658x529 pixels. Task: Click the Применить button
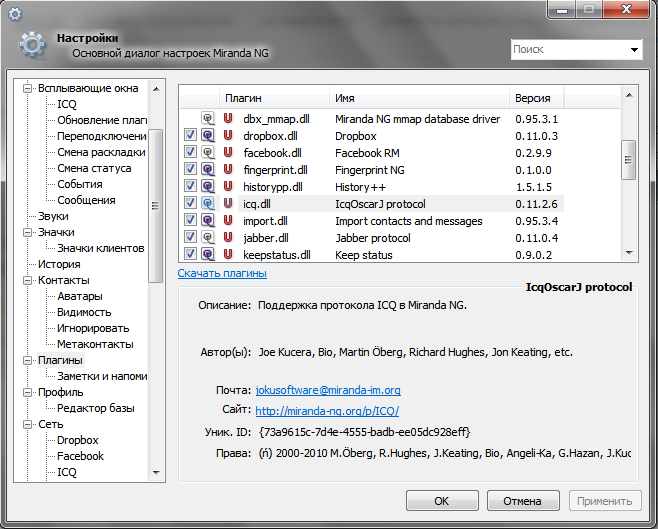coord(605,501)
